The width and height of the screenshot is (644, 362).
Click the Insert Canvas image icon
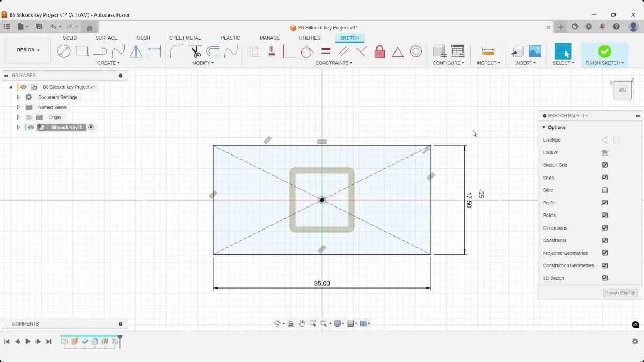535,51
